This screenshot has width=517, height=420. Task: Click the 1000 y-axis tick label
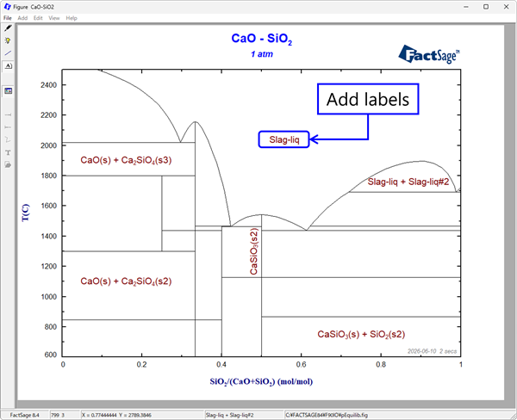(x=48, y=297)
